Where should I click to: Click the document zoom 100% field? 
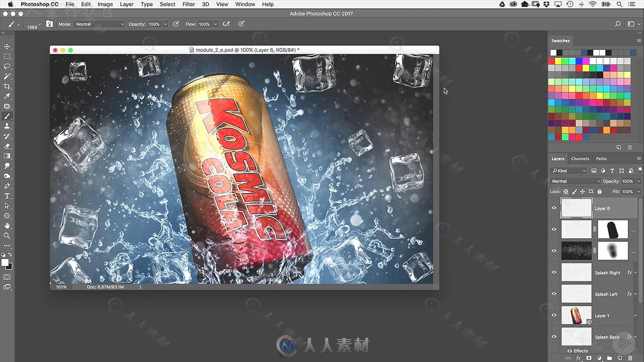pyautogui.click(x=61, y=287)
